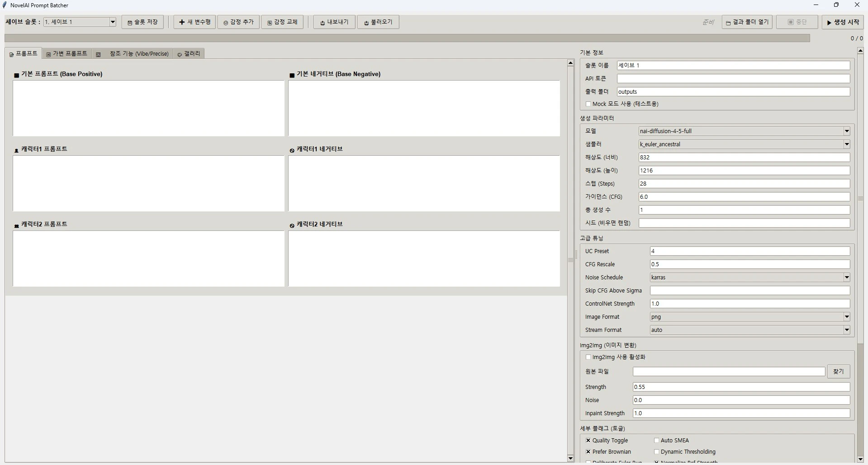868x465 pixels.
Task: Click the 새 변수형 plus icon
Action: tap(181, 22)
